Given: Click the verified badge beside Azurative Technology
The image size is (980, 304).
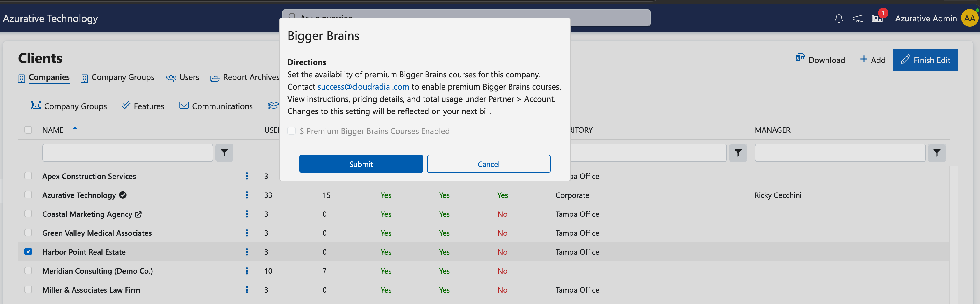Looking at the screenshot, I should [x=122, y=195].
